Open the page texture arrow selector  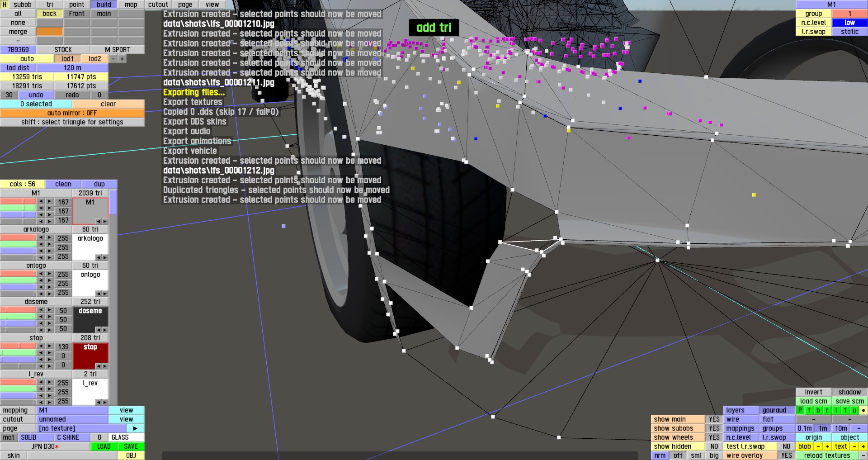(x=135, y=428)
